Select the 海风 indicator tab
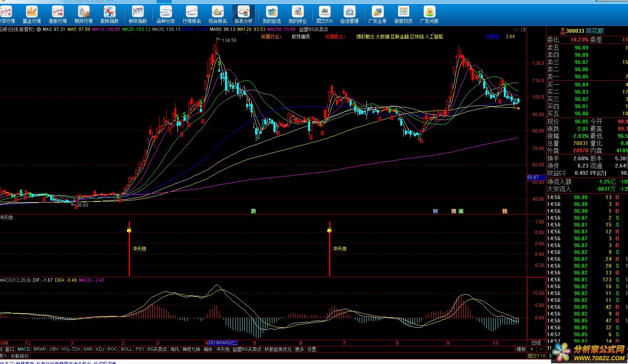The height and width of the screenshot is (364, 628). [174, 349]
